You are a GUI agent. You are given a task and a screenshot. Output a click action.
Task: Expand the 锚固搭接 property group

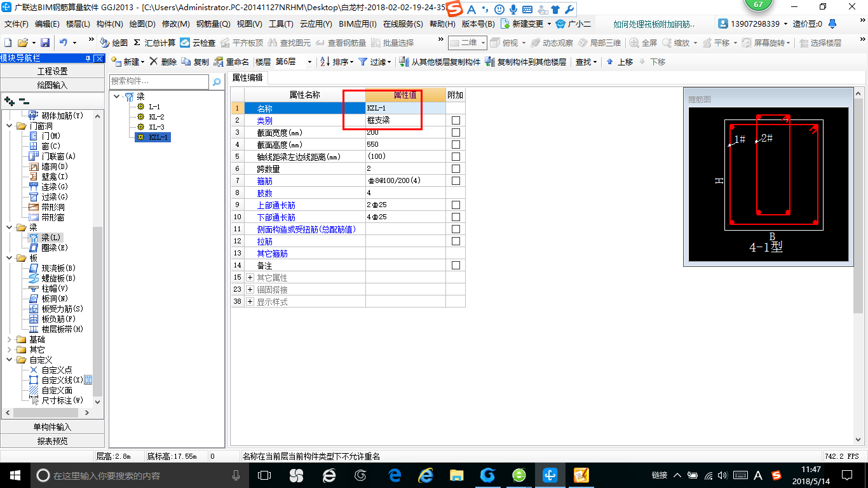(x=250, y=290)
